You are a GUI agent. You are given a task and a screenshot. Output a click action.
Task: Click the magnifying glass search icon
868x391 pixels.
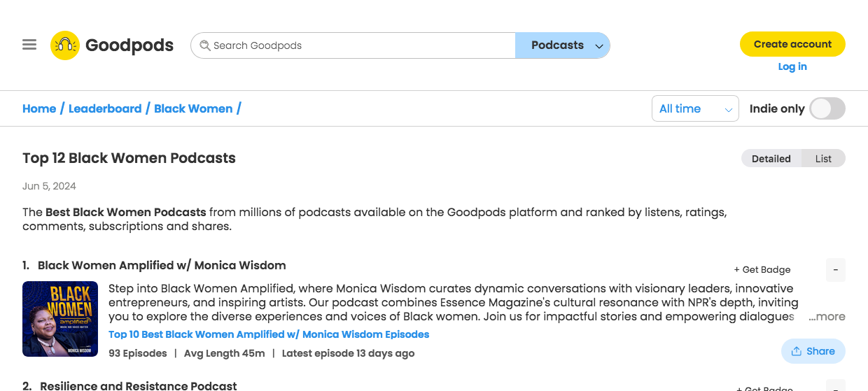(205, 45)
